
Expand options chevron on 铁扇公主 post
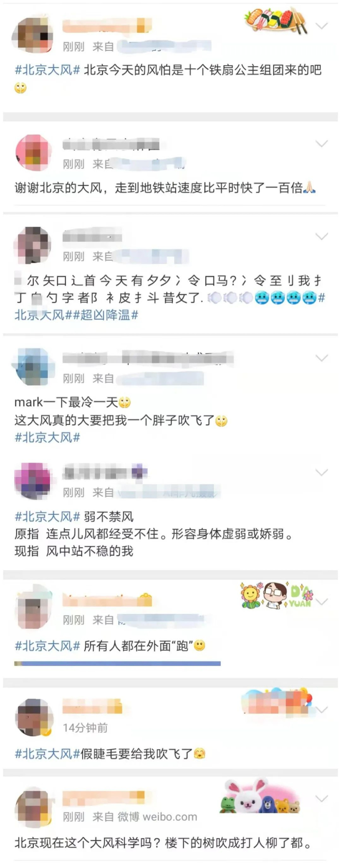322,26
